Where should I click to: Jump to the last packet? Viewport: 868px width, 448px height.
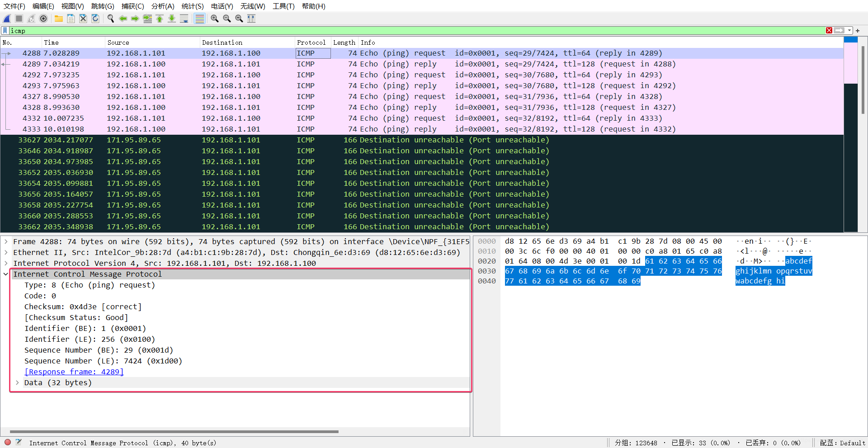click(x=172, y=19)
